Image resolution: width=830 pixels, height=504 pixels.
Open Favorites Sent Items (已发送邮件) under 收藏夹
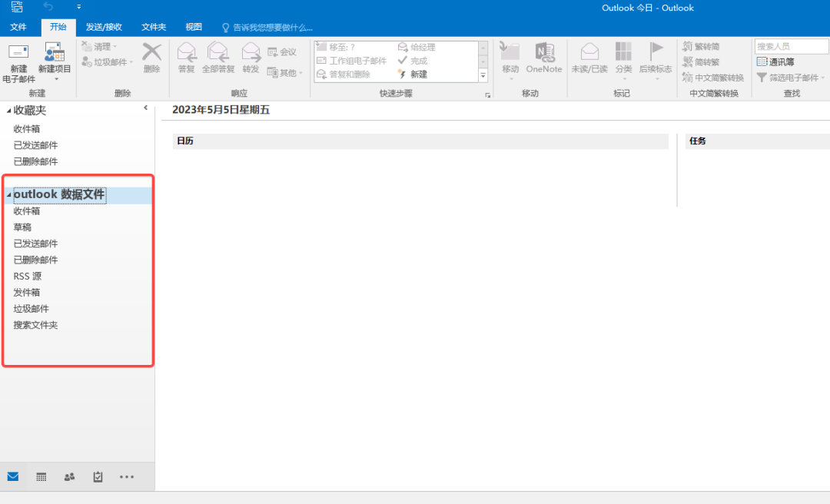(x=35, y=145)
